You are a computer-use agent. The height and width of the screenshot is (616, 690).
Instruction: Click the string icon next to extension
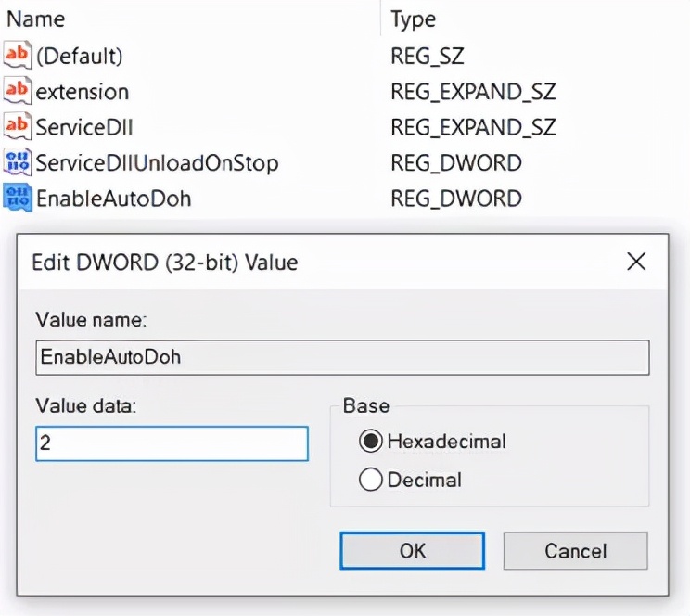(17, 91)
